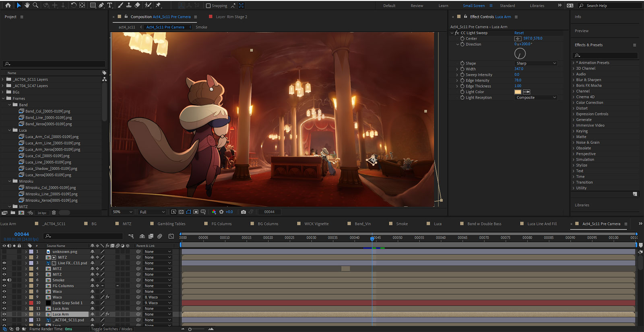Image resolution: width=644 pixels, height=332 pixels.
Task: Expand the Color Correction effects category
Action: (x=574, y=102)
